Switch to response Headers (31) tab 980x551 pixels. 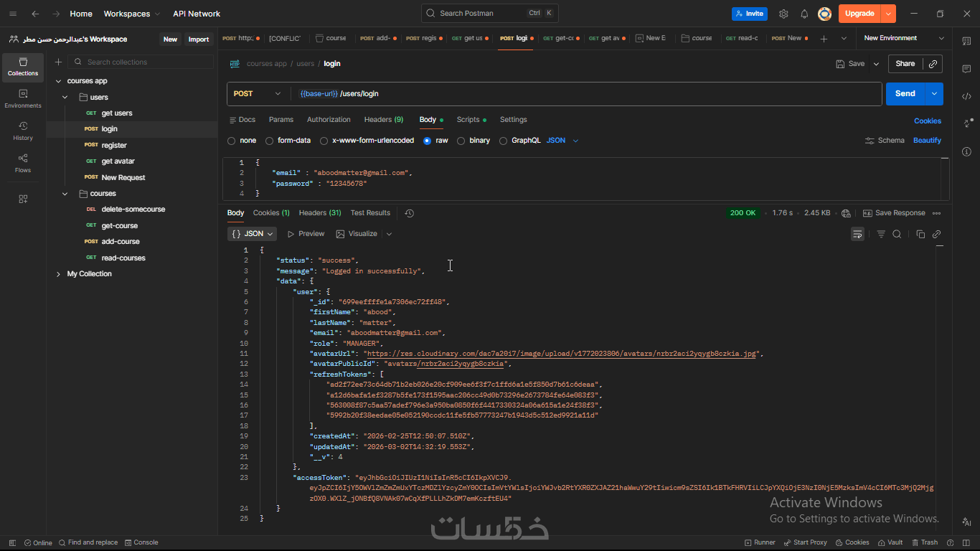320,213
